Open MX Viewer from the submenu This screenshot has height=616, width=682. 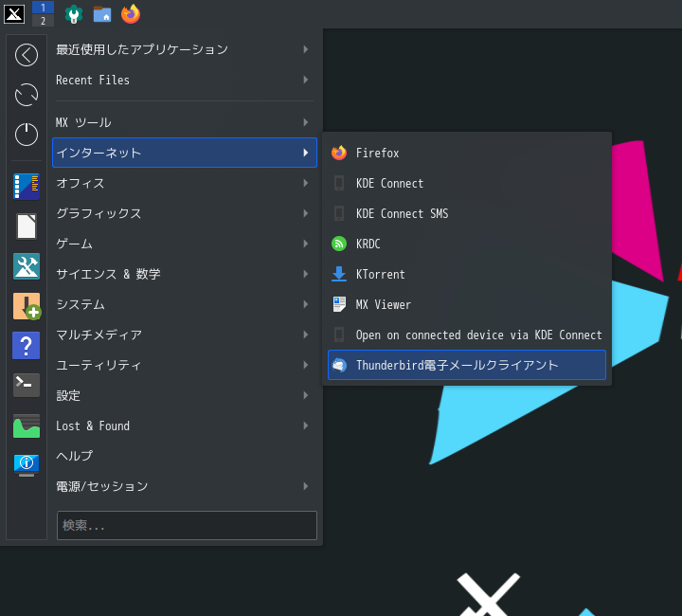point(467,304)
